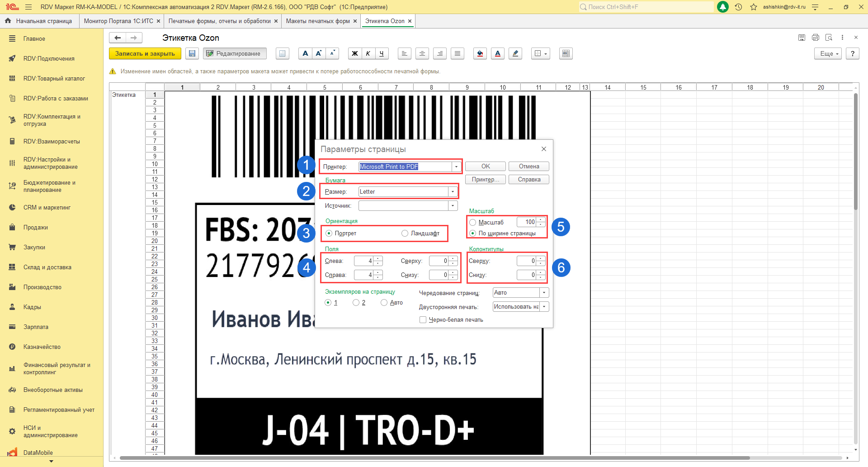Image resolution: width=868 pixels, height=467 pixels.
Task: Expand the Принтер dropdown list
Action: (x=456, y=167)
